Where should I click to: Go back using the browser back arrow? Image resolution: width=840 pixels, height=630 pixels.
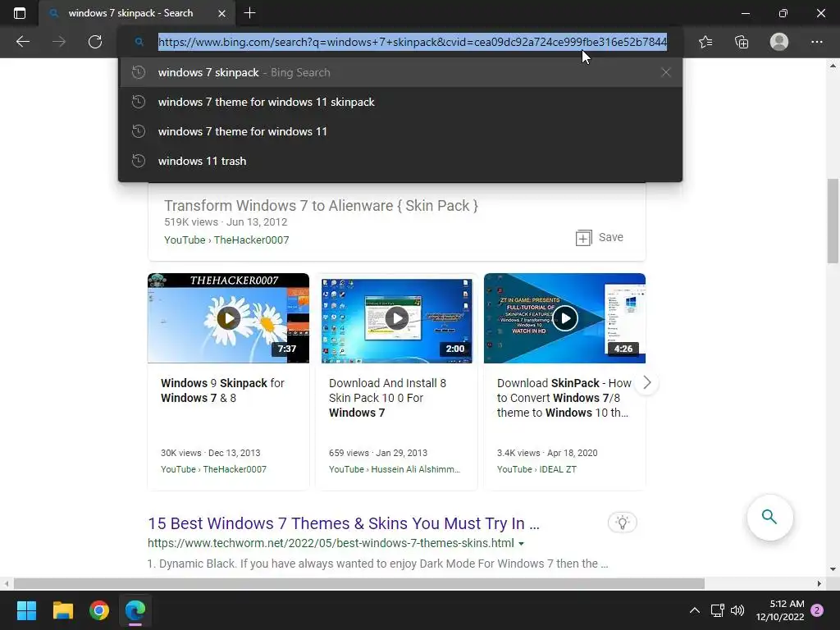point(22,42)
